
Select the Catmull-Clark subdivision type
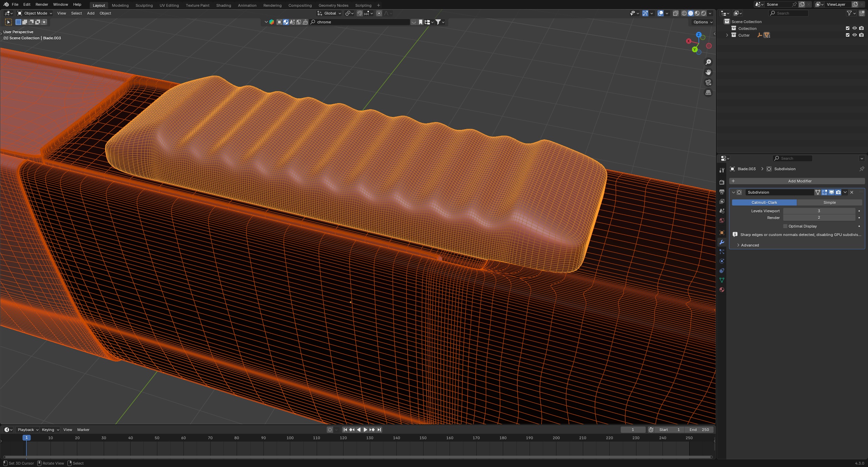pos(764,202)
